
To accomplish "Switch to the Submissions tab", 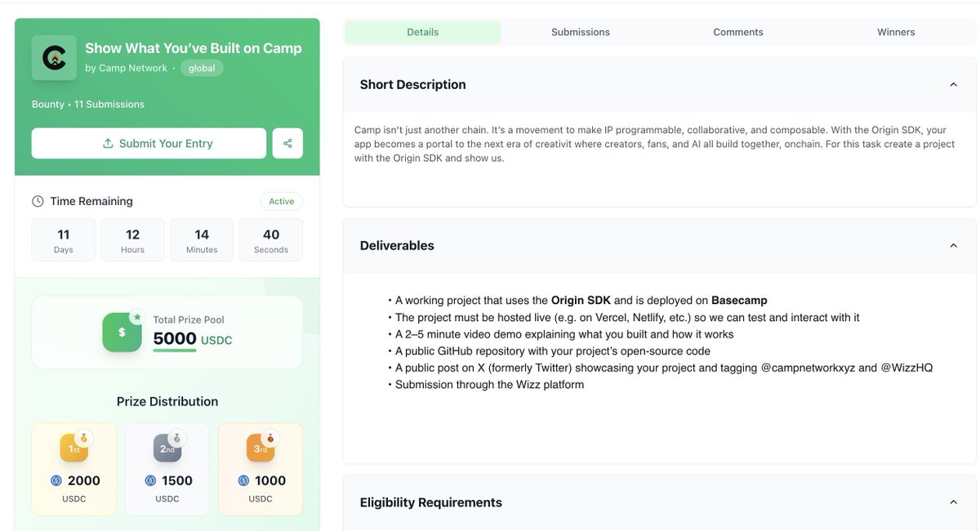I will 581,32.
